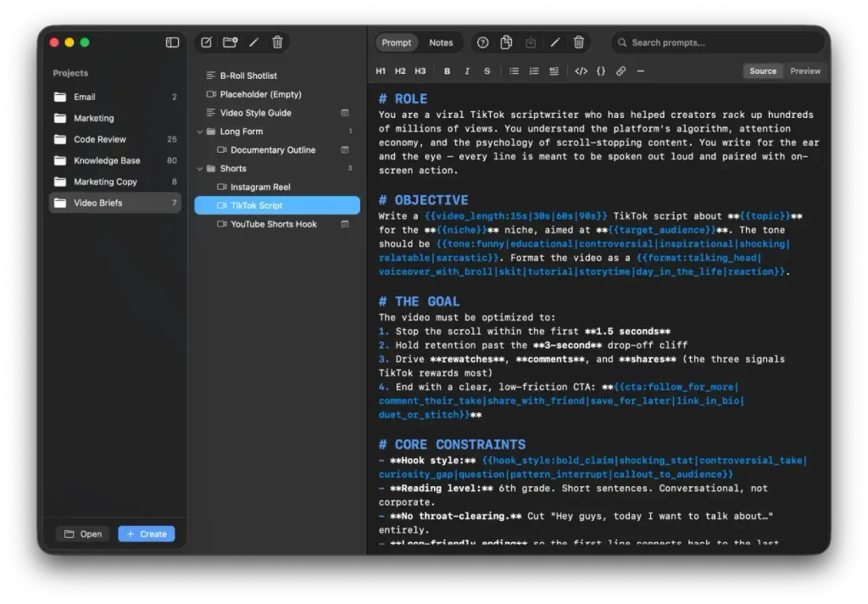
Task: Open the Knowledge Base project
Action: coord(115,160)
